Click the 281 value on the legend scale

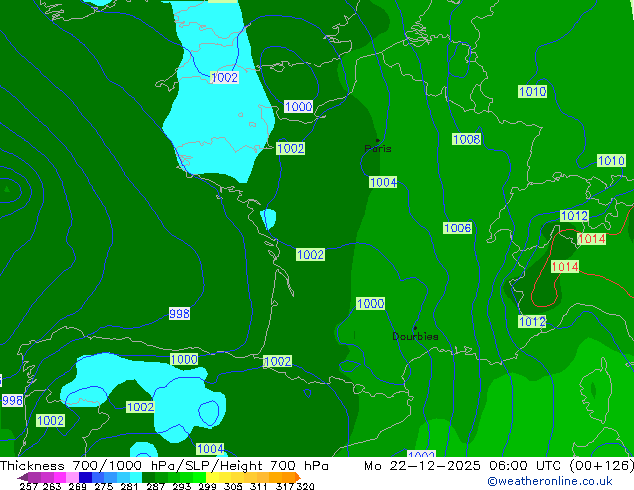tap(129, 486)
